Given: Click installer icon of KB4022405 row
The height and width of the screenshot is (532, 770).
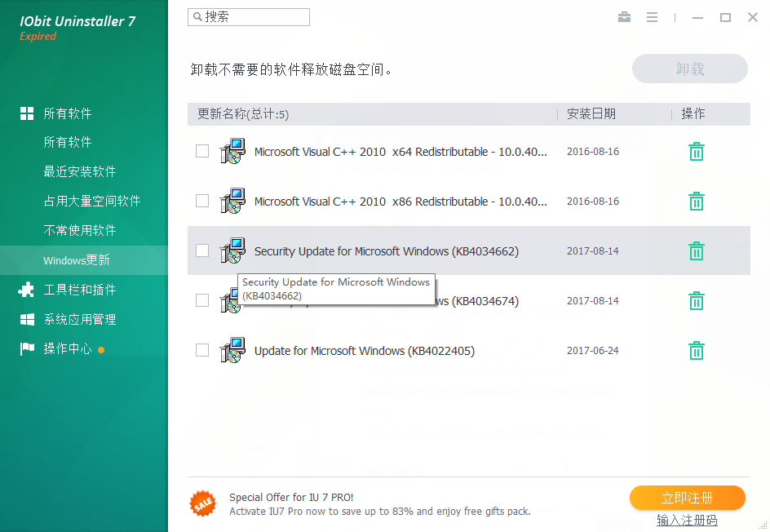Looking at the screenshot, I should [232, 350].
